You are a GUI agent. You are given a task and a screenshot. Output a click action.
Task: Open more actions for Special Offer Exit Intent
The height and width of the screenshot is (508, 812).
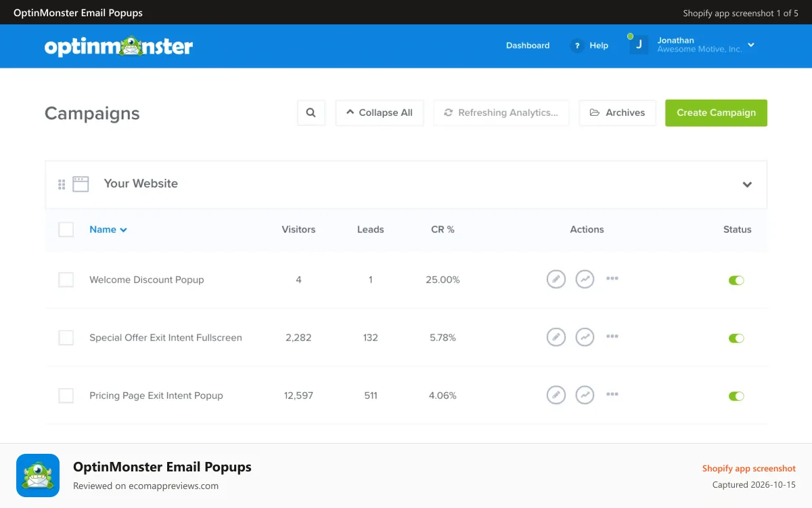pos(612,336)
